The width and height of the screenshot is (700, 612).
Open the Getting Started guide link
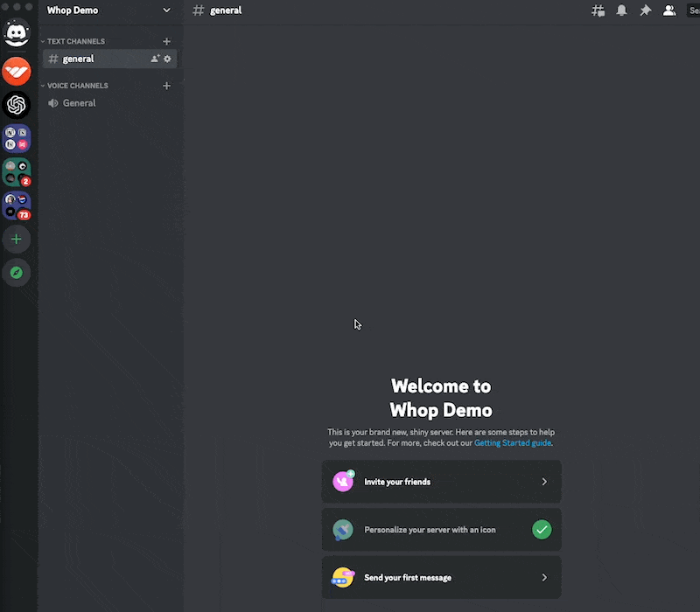pyautogui.click(x=512, y=442)
